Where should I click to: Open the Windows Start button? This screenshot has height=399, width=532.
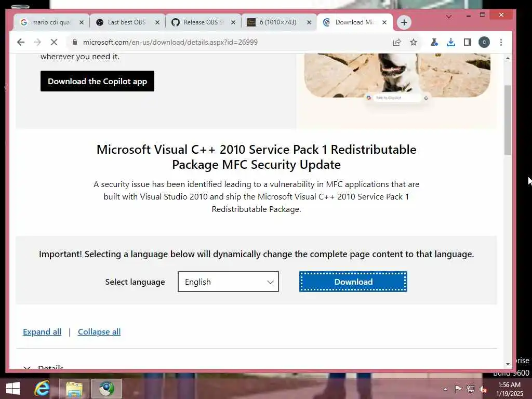click(x=13, y=389)
